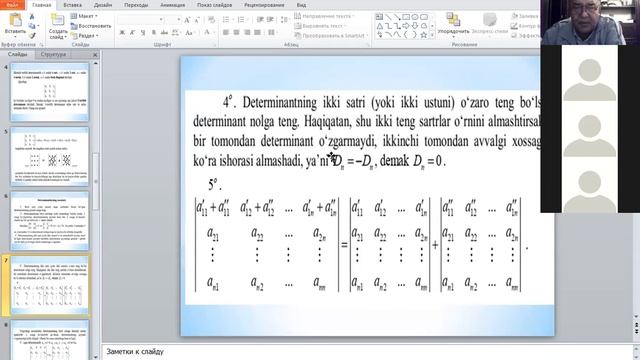Select slide 6 thumbnail
Viewport: 640px width, 360px height.
[x=49, y=221]
